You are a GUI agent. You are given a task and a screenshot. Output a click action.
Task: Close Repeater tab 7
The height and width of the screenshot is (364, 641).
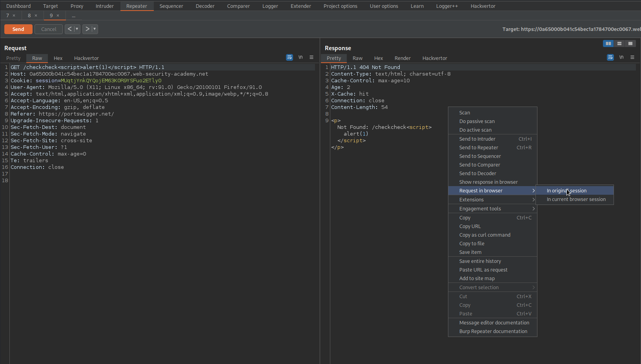pos(14,16)
